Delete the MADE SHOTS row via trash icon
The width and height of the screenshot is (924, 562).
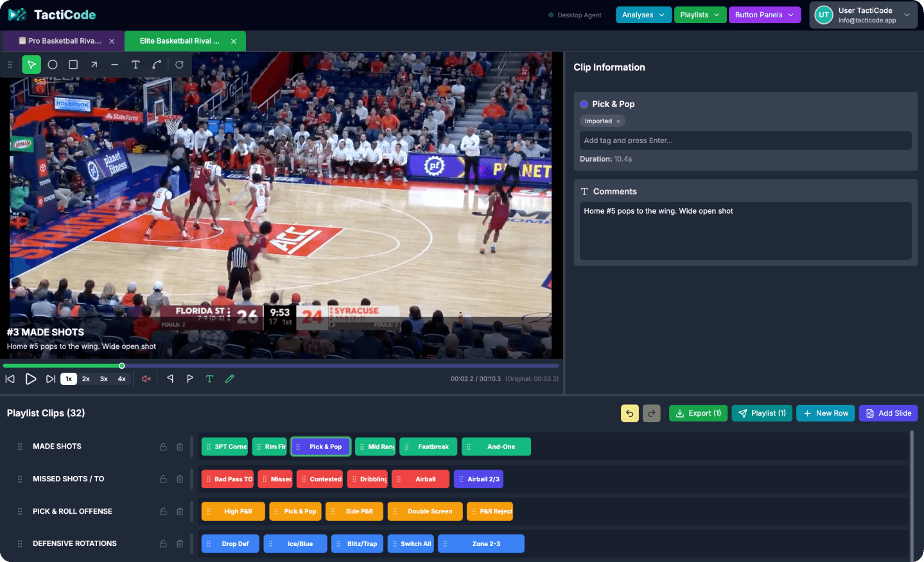click(180, 446)
